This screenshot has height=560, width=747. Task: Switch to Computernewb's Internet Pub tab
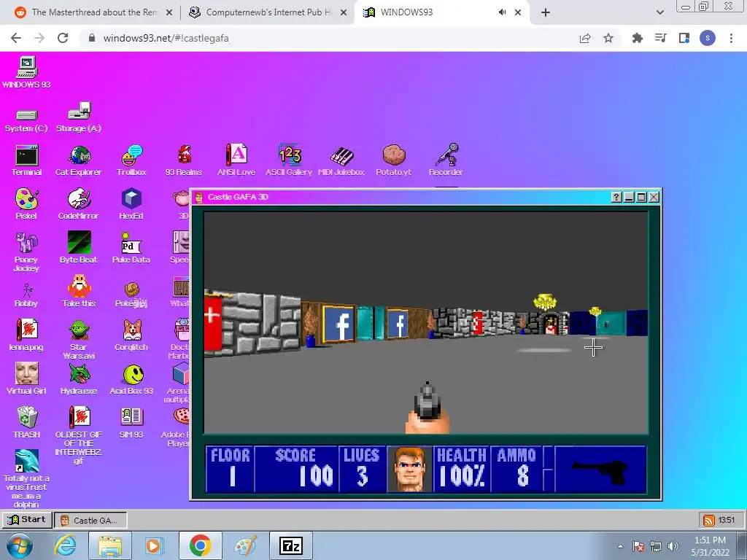click(268, 12)
